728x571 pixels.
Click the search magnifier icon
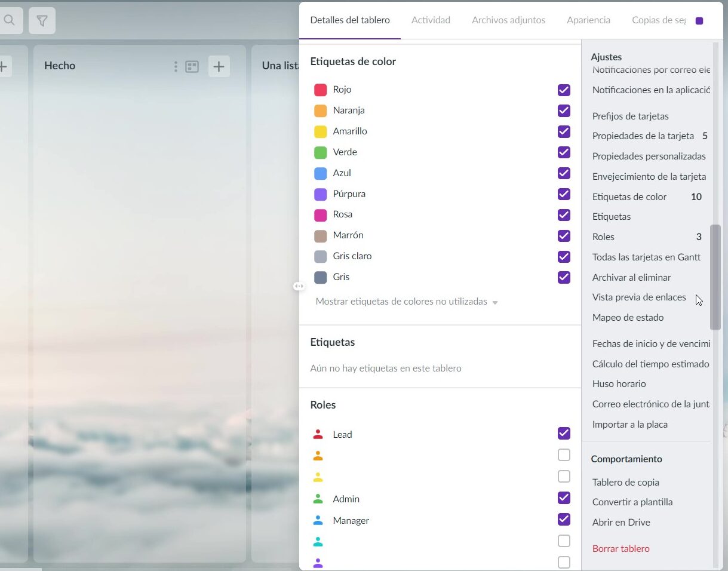click(9, 20)
